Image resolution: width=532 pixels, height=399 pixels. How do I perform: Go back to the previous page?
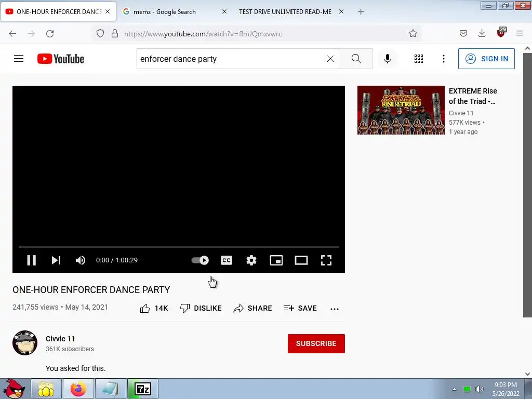click(x=12, y=34)
